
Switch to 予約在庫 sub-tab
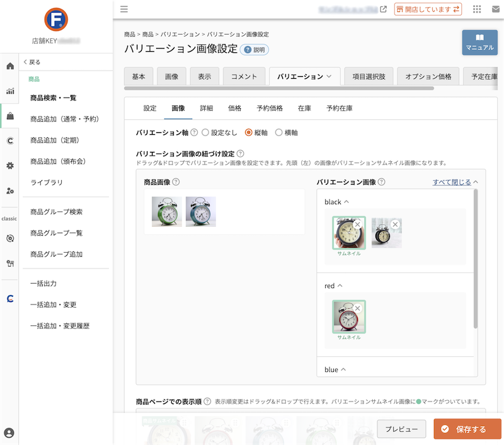pos(340,108)
